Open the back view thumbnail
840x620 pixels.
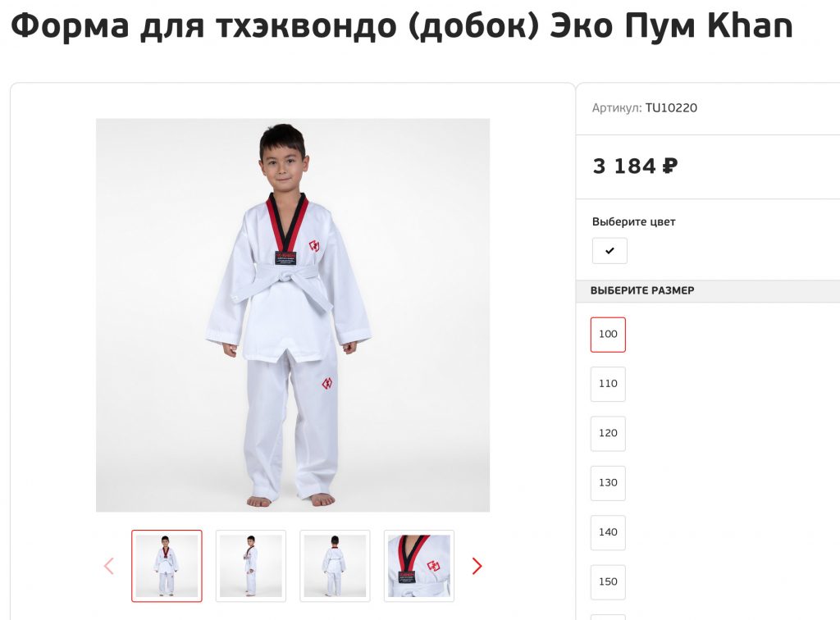(335, 566)
